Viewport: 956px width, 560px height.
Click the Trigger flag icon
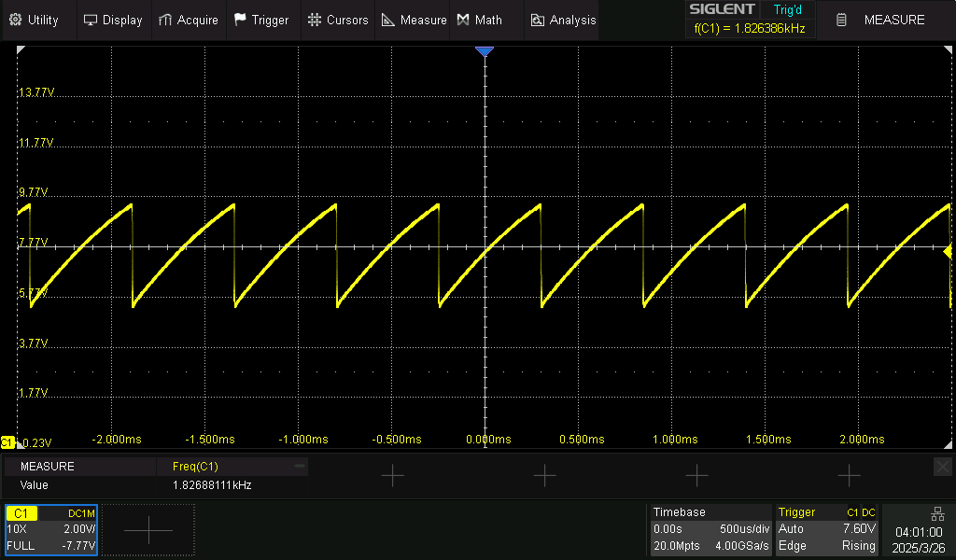click(x=240, y=21)
